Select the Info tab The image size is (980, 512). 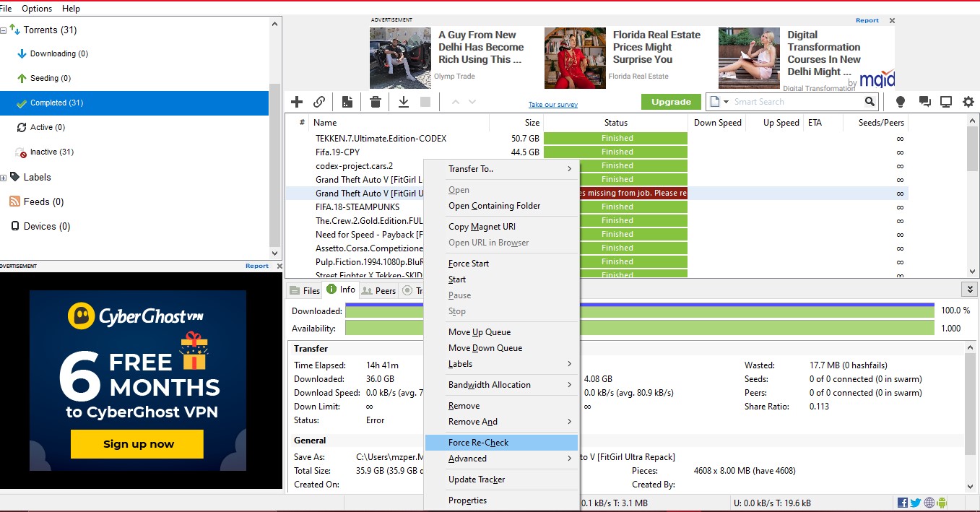pos(341,290)
